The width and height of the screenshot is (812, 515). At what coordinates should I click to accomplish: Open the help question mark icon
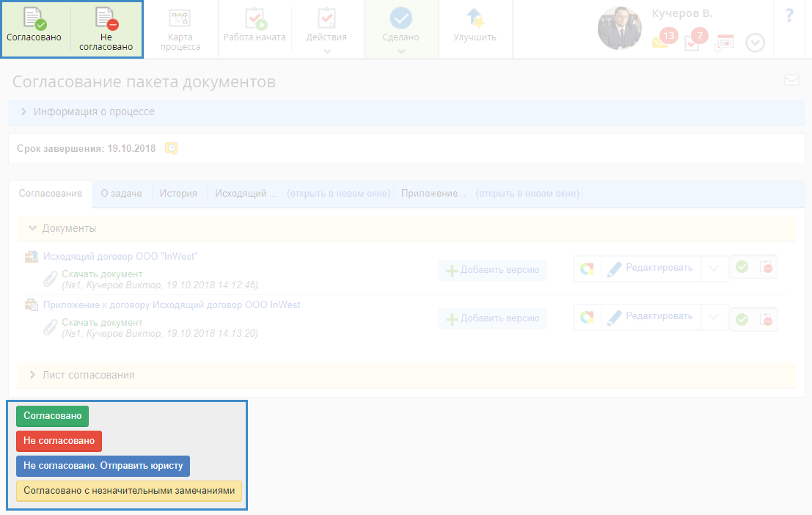(790, 16)
